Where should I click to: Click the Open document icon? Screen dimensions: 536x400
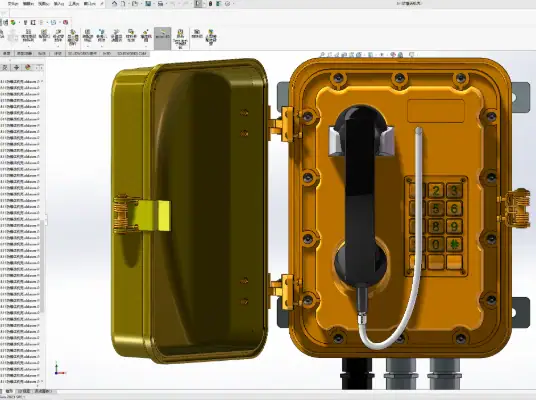[135, 3]
